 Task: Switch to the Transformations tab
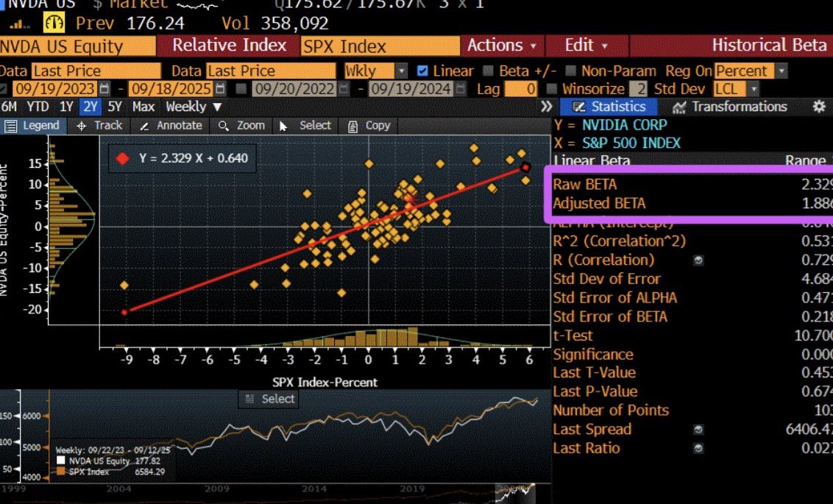(730, 107)
